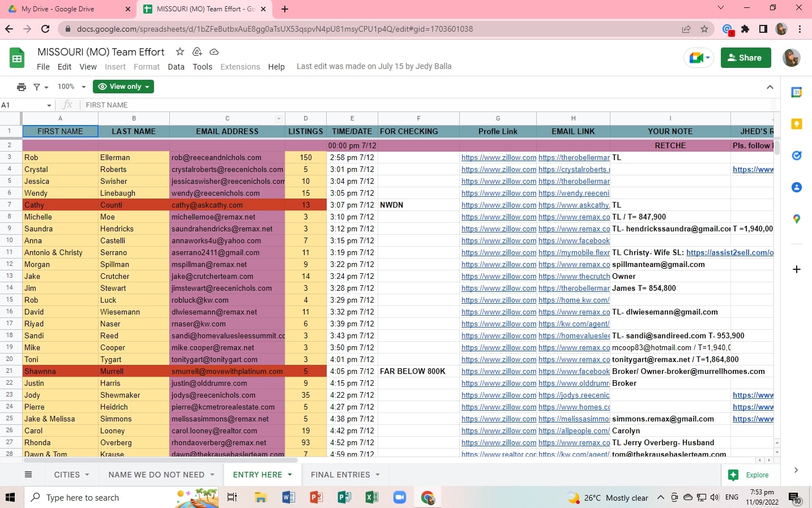
Task: Click the move-to-folder icon beside title
Action: 197,51
